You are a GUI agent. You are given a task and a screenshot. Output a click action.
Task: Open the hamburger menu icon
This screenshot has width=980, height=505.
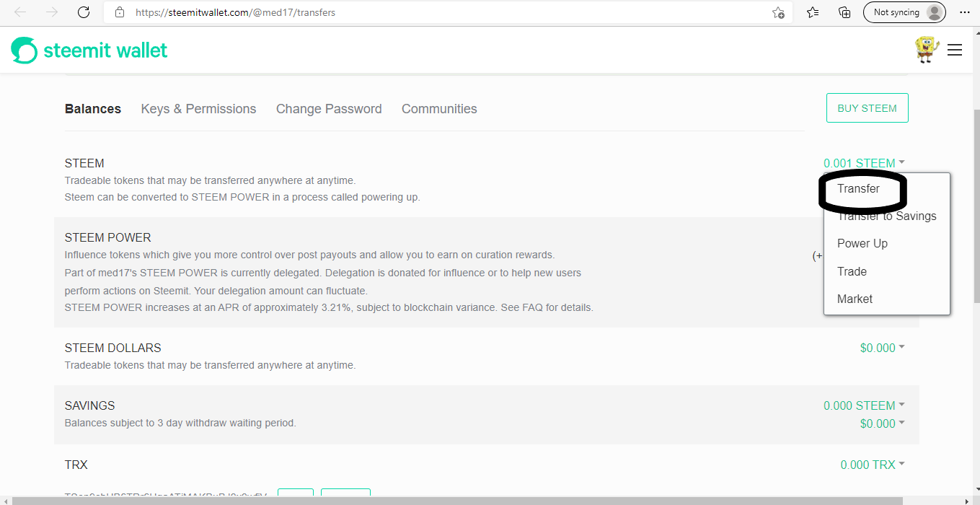coord(955,50)
